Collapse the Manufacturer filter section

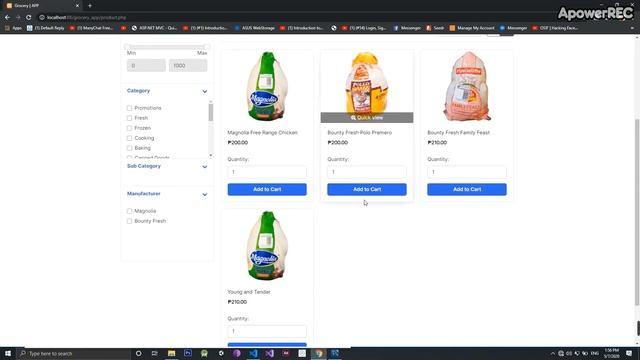[x=204, y=194]
